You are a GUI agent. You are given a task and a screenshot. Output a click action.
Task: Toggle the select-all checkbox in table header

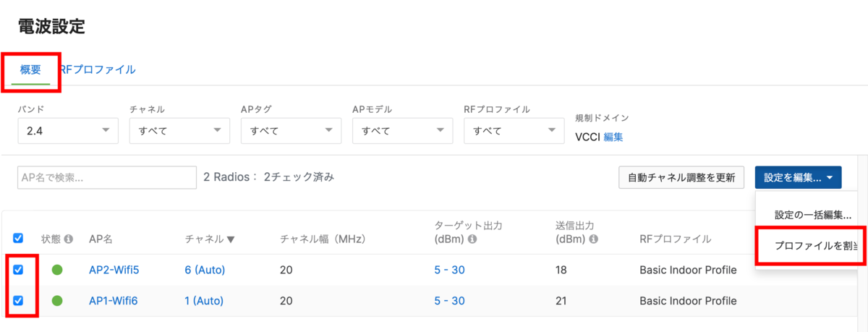click(19, 238)
